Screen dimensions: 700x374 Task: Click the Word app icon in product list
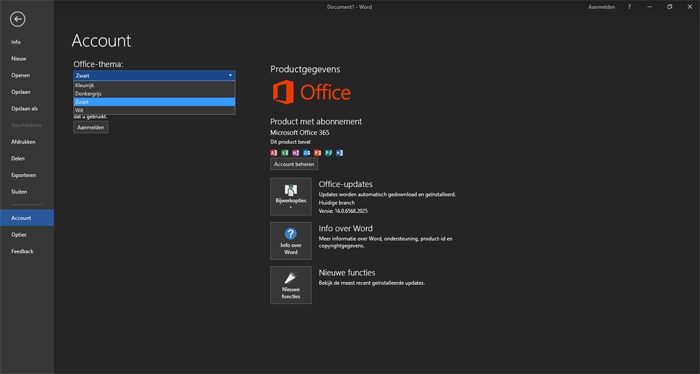coord(339,153)
